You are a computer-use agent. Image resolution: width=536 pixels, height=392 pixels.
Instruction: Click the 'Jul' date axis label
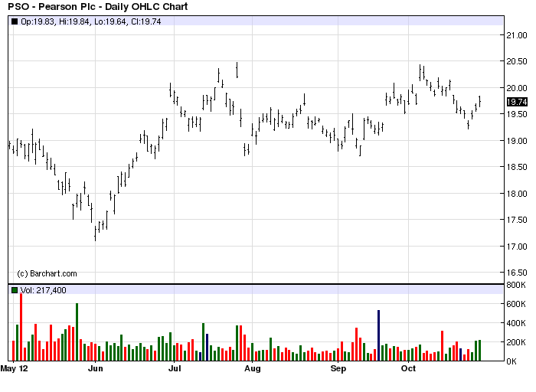(175, 369)
